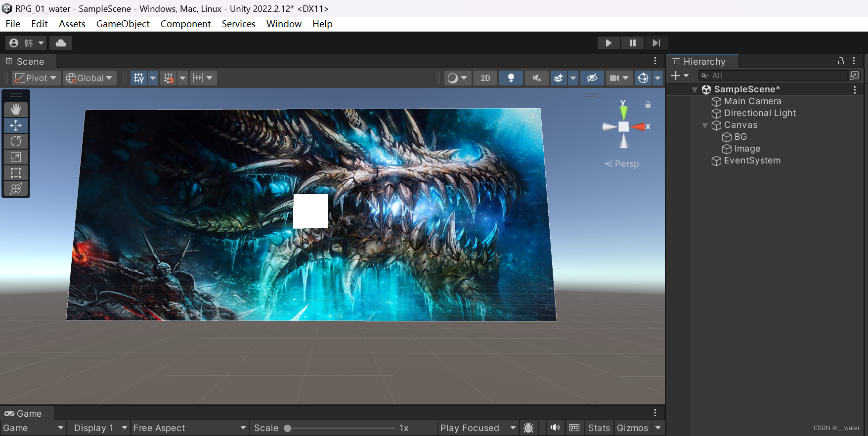Open the Scene view more options menu
The width and height of the screenshot is (868, 436).
(x=655, y=61)
